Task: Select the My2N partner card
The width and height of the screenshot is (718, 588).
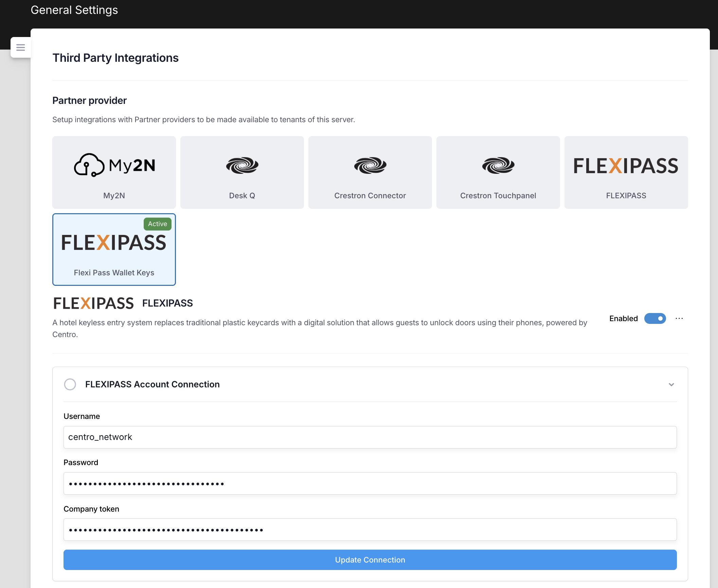Action: coord(114,172)
